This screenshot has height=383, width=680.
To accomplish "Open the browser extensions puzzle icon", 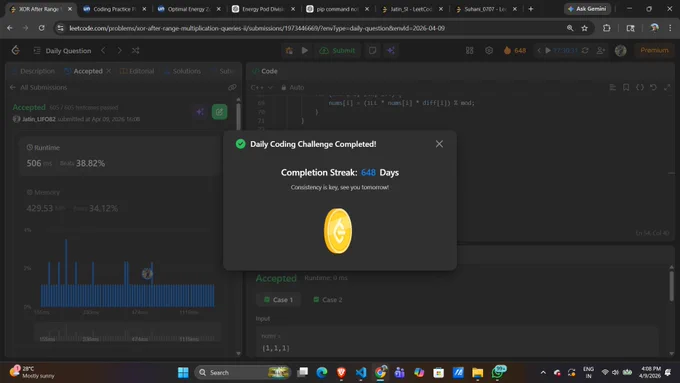I will click(x=606, y=28).
